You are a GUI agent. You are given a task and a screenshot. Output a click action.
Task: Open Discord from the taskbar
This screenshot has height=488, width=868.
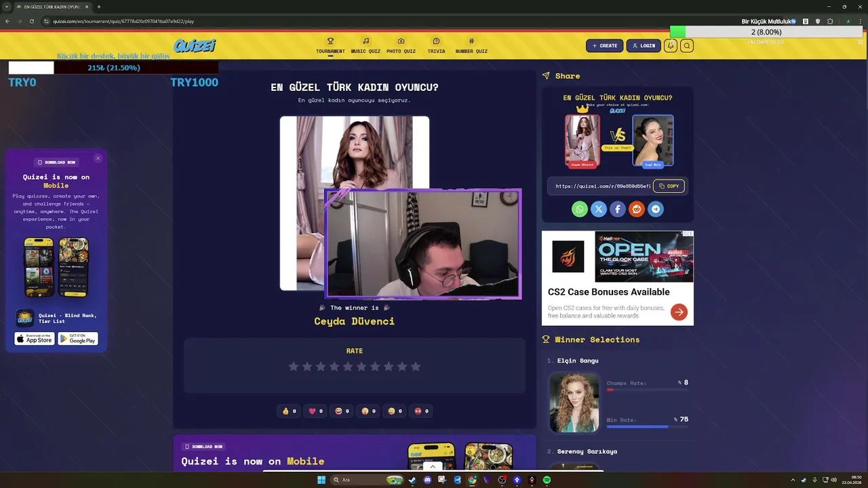[427, 480]
